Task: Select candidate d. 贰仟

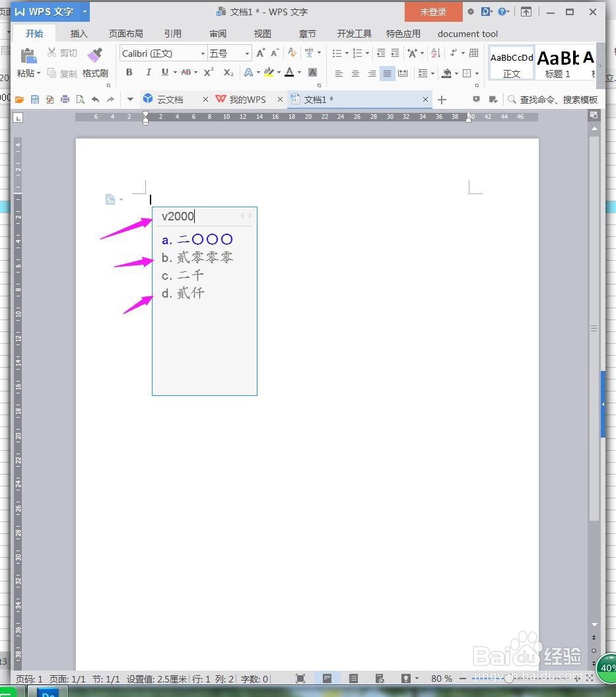Action: [x=183, y=293]
